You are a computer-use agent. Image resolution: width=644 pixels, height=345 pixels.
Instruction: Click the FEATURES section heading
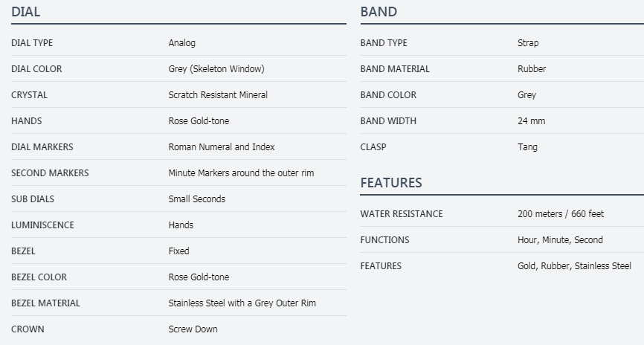(x=390, y=183)
